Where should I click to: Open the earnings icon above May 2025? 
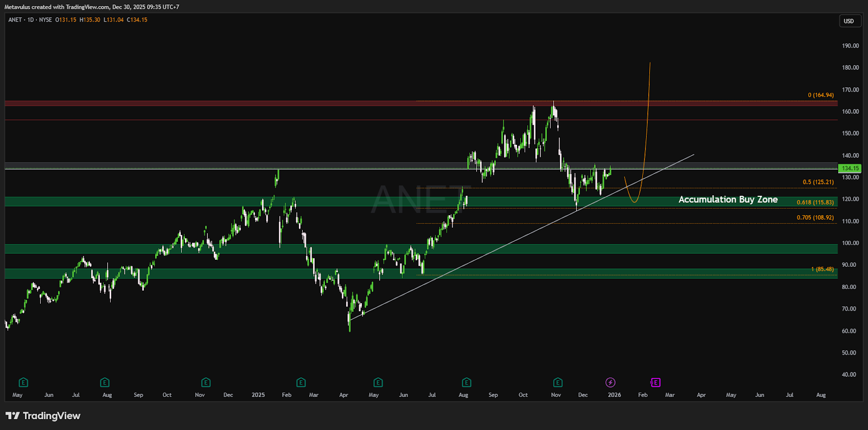point(378,382)
